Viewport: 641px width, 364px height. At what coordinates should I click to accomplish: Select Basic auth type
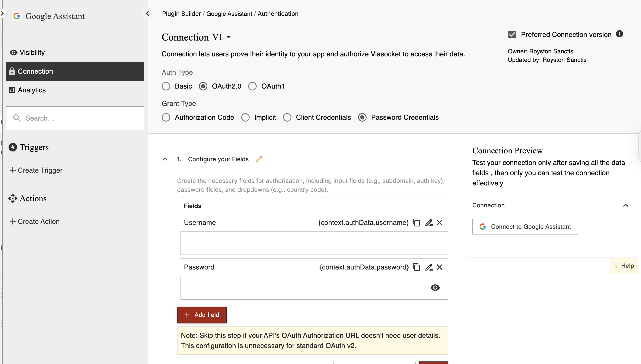tap(166, 86)
